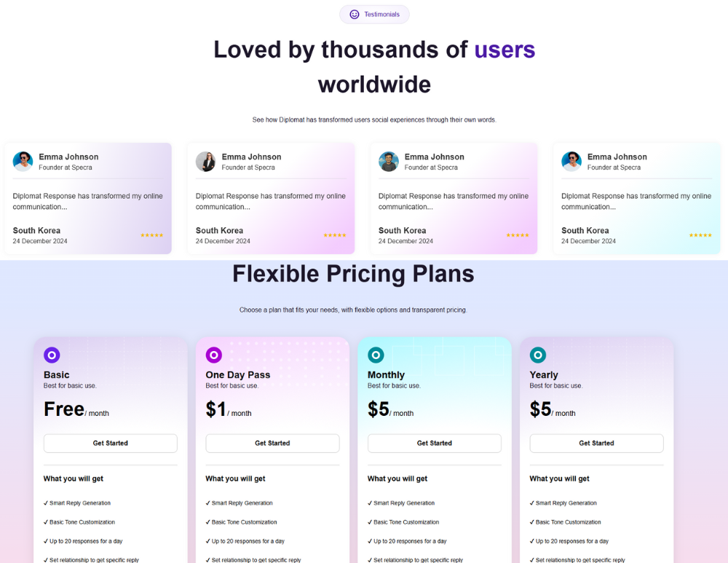Click Smart Reply Generation checkmark in Basic plan
The width and height of the screenshot is (728, 563).
(46, 503)
